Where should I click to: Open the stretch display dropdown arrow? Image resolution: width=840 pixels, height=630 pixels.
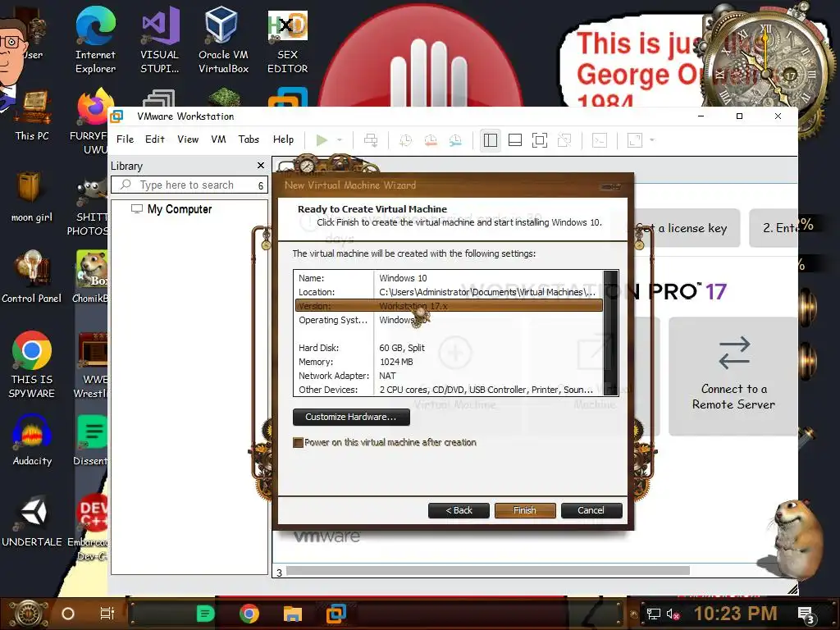(652, 140)
